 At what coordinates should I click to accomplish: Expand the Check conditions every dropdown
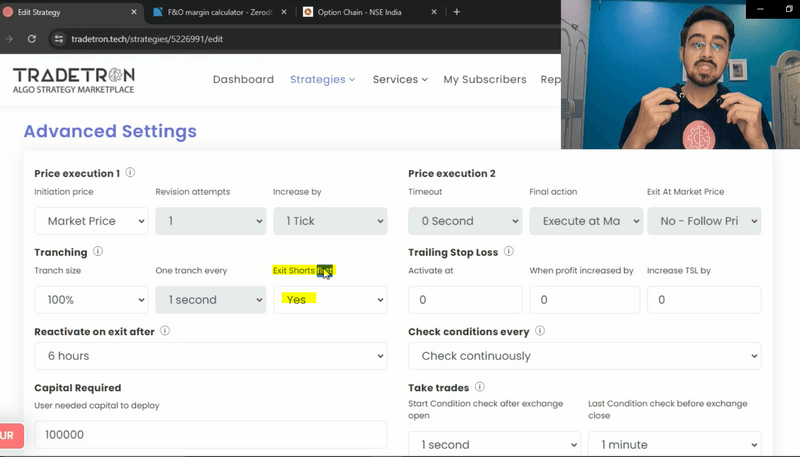(x=584, y=356)
